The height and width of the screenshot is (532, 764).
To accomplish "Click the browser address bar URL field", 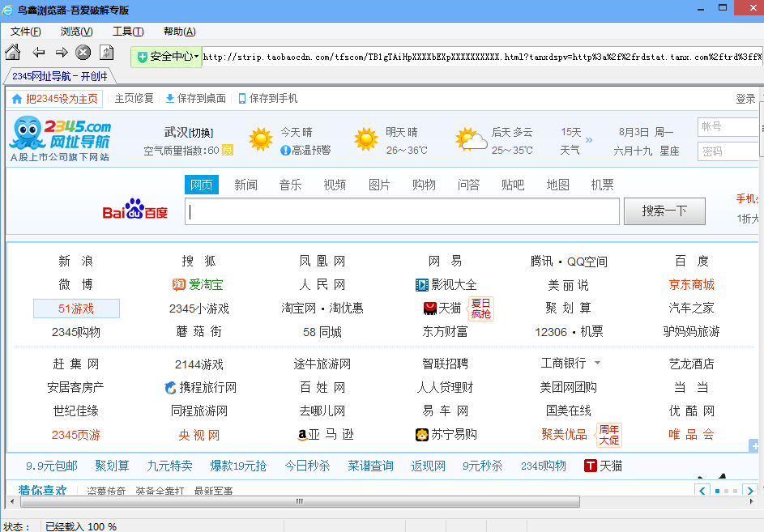I will [482, 57].
